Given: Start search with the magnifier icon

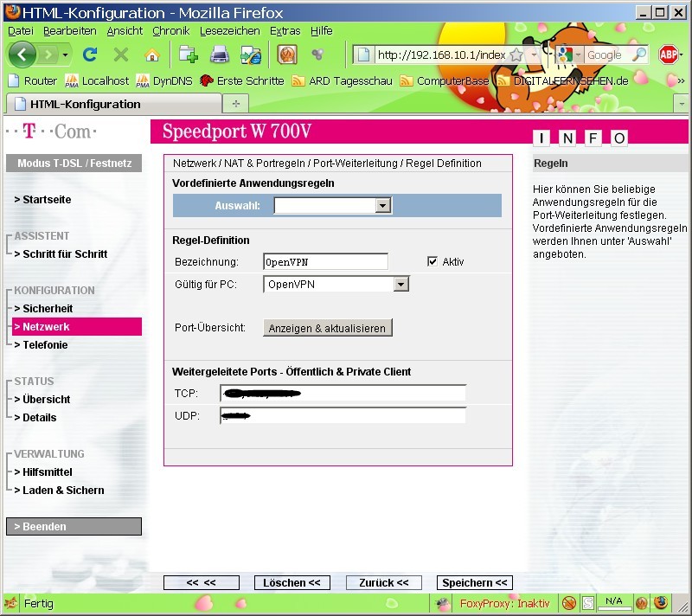Looking at the screenshot, I should pyautogui.click(x=639, y=55).
